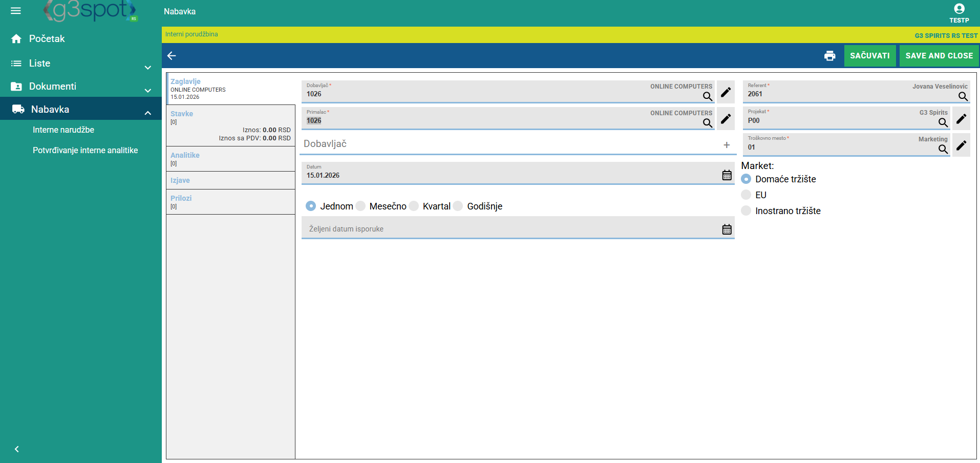Screen dimensions: 980x463
Task: Go back using the left arrow icon
Action: tap(172, 56)
